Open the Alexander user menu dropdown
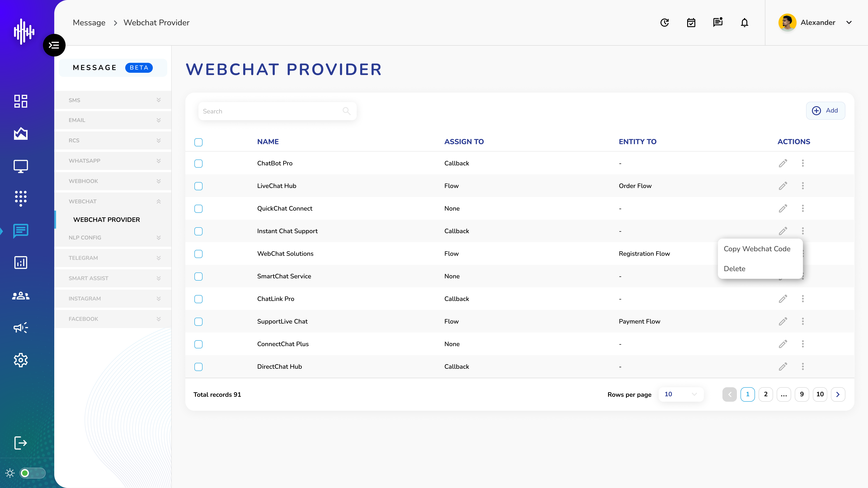This screenshot has width=868, height=488. (849, 23)
